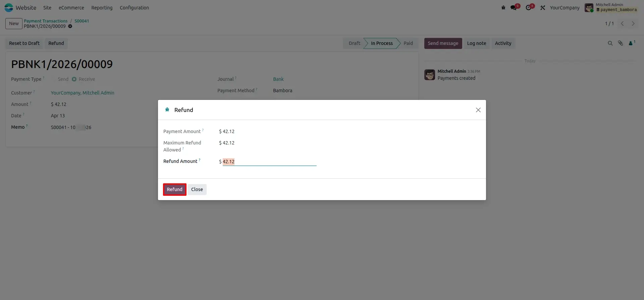Click Reset to Draft button

coord(24,43)
